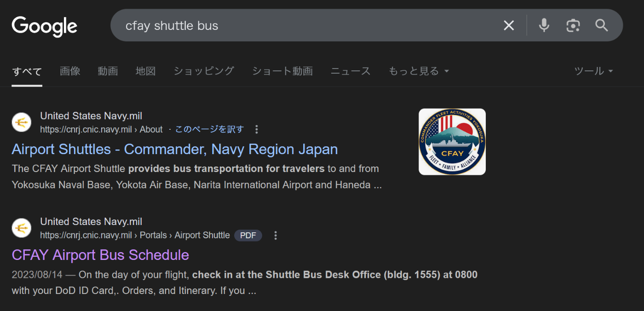
Task: Open the 地図 tab
Action: point(145,71)
